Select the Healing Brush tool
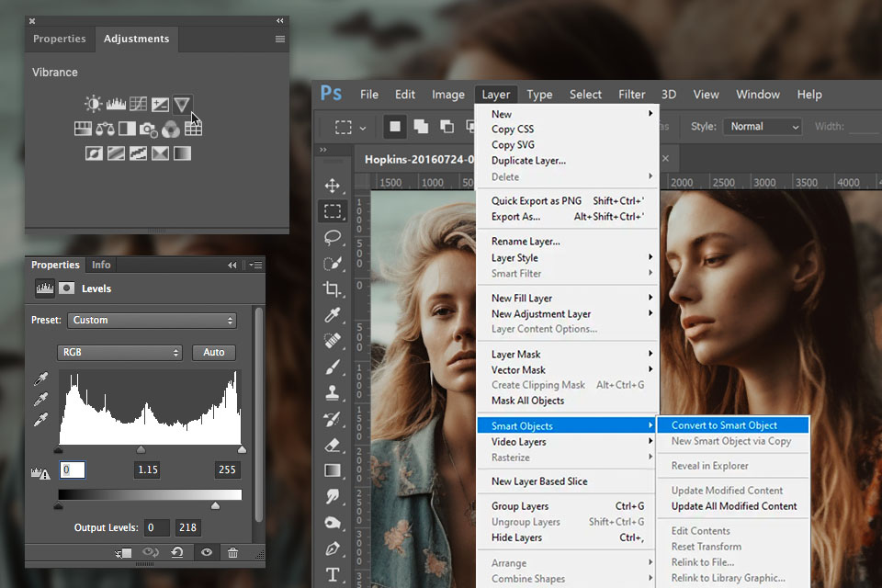The height and width of the screenshot is (588, 882). tap(333, 341)
